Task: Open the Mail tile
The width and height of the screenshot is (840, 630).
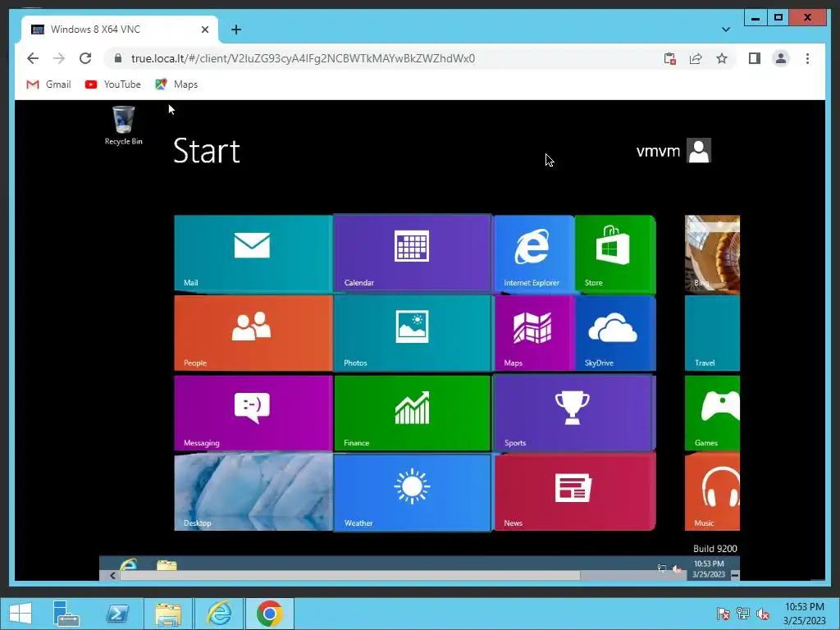Action: pos(253,253)
